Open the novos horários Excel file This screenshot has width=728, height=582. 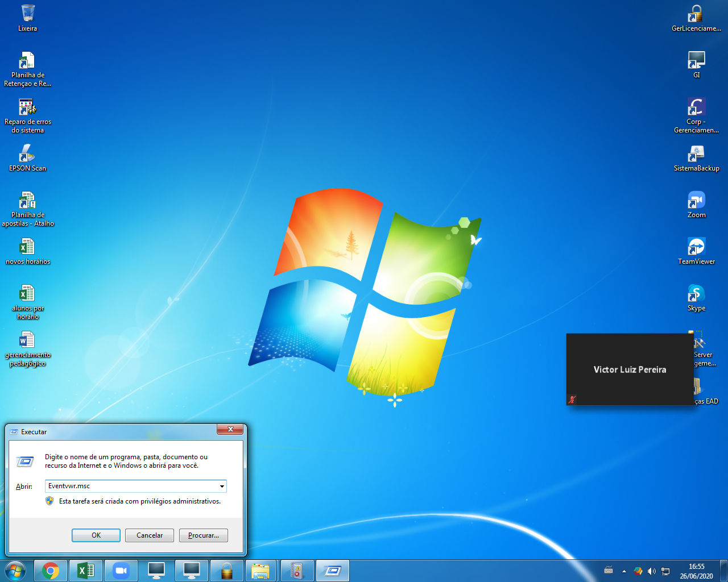(x=27, y=251)
